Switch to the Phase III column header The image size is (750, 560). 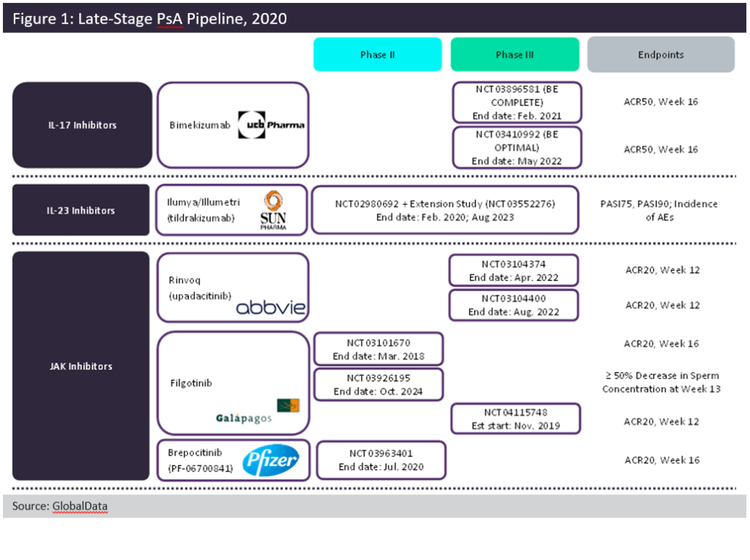click(515, 54)
